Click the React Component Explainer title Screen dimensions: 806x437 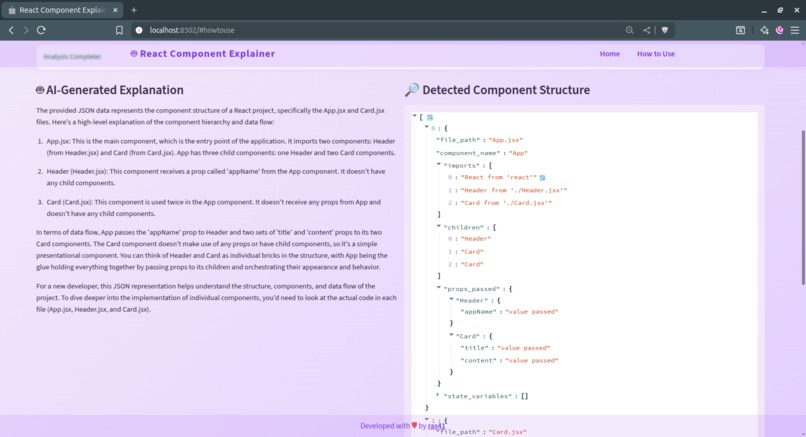point(203,54)
